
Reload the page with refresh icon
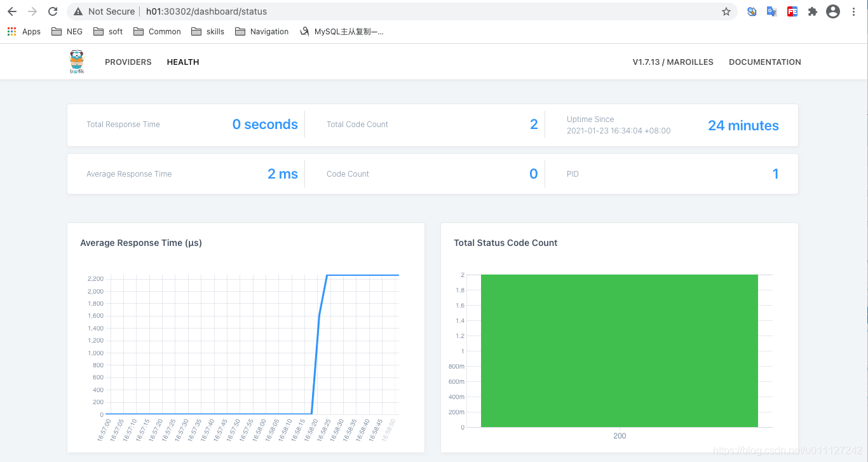click(x=53, y=11)
